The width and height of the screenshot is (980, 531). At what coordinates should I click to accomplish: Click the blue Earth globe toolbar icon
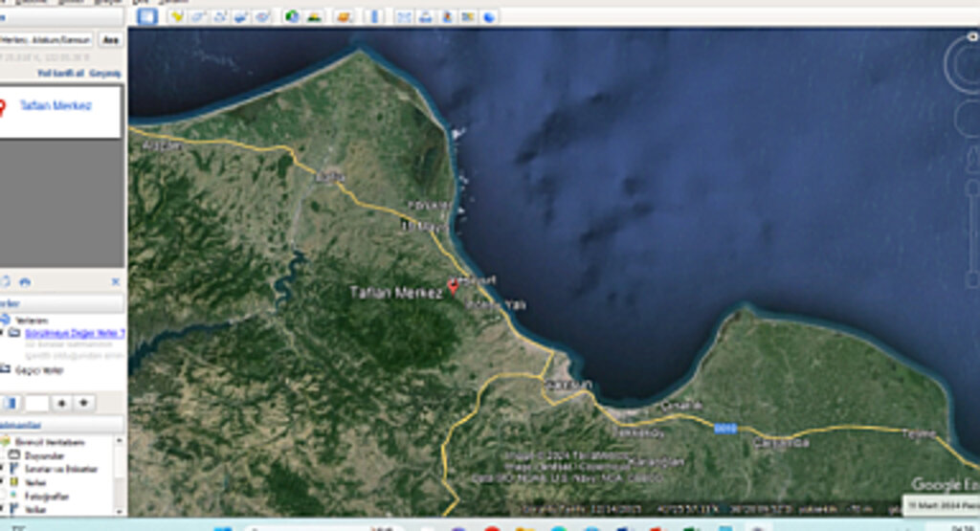[489, 17]
